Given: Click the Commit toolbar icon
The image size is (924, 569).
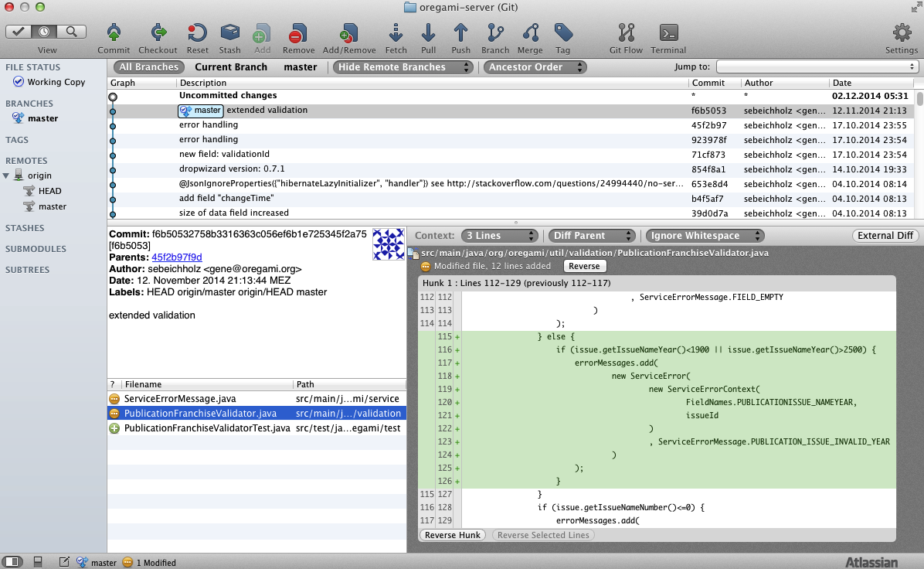Looking at the screenshot, I should pyautogui.click(x=114, y=33).
